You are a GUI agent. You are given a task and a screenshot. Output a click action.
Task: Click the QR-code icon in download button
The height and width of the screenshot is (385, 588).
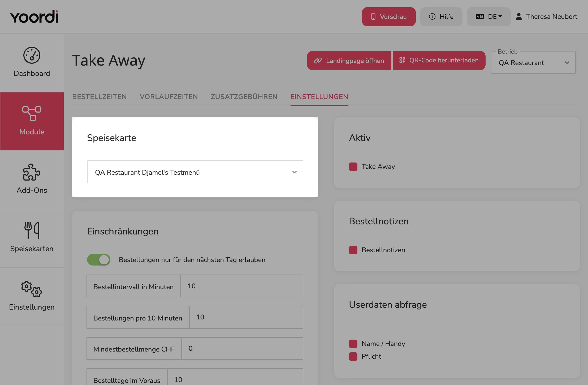pos(402,60)
